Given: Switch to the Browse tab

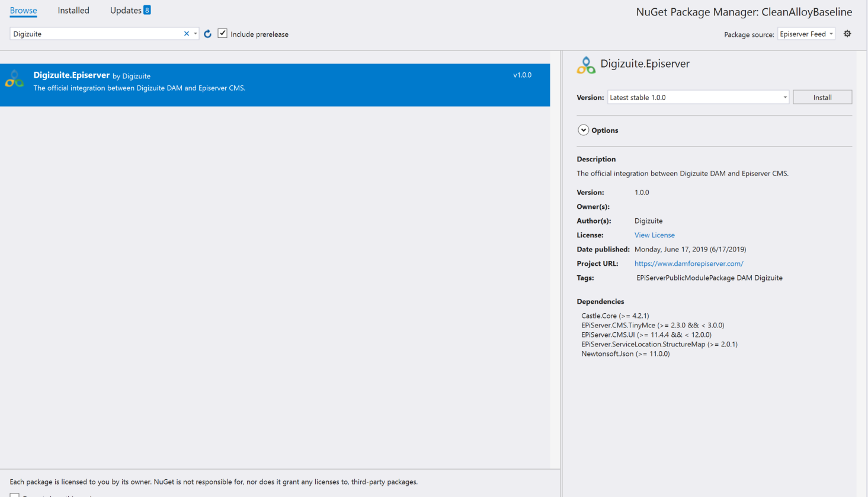Looking at the screenshot, I should tap(24, 11).
